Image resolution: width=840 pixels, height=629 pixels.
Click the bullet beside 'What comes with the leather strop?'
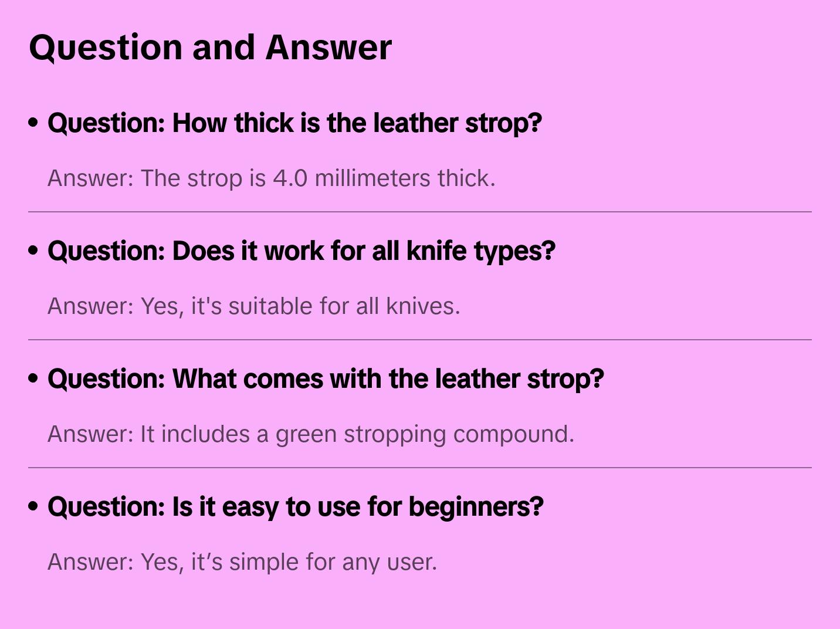pos(33,379)
